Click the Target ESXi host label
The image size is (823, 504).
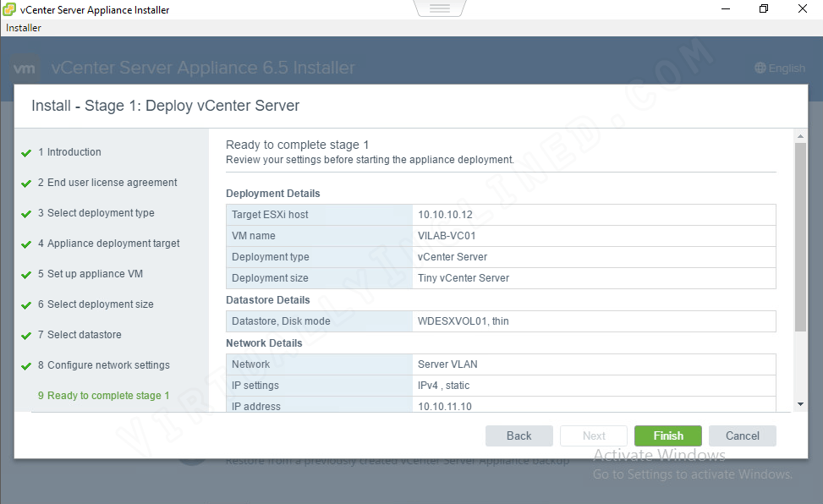pos(270,215)
